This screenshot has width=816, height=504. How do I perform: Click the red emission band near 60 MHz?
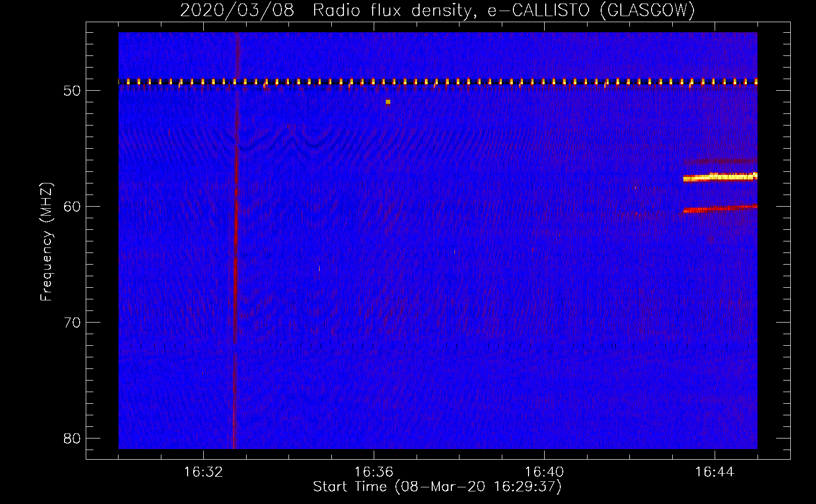(720, 209)
